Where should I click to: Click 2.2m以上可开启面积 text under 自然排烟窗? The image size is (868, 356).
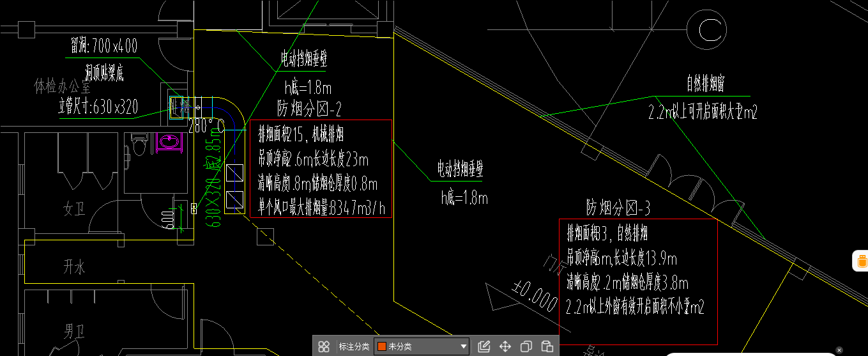click(x=703, y=113)
